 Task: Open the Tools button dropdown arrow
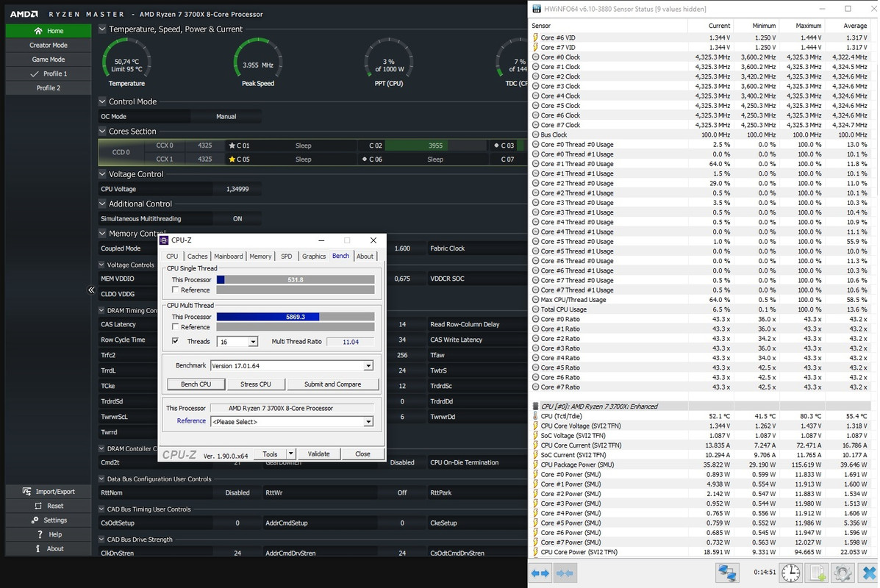(290, 453)
